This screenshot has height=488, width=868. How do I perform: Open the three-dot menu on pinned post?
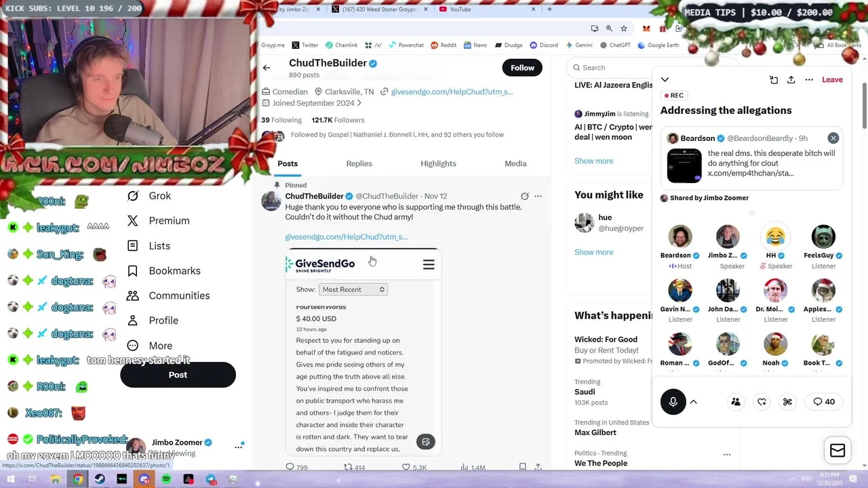click(538, 197)
